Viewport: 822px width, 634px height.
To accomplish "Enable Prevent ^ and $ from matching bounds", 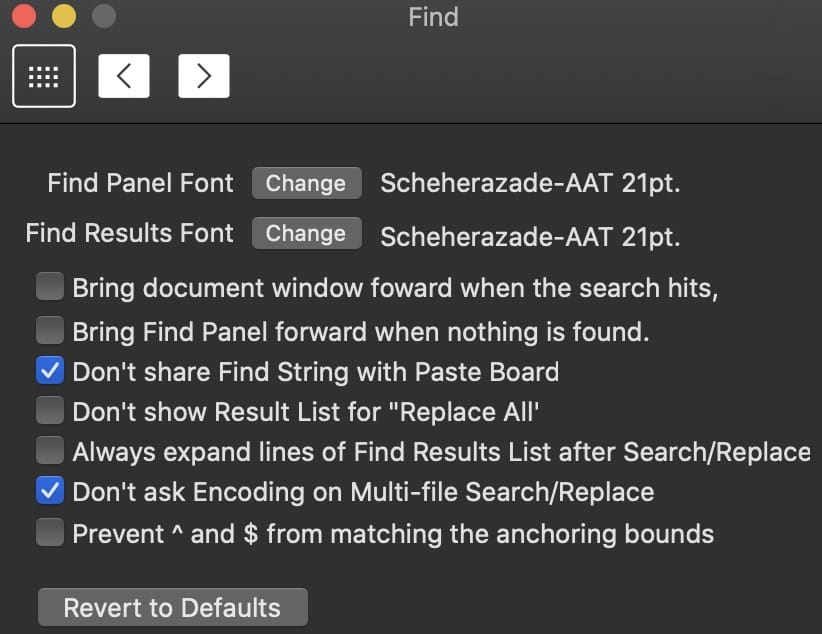I will click(49, 532).
